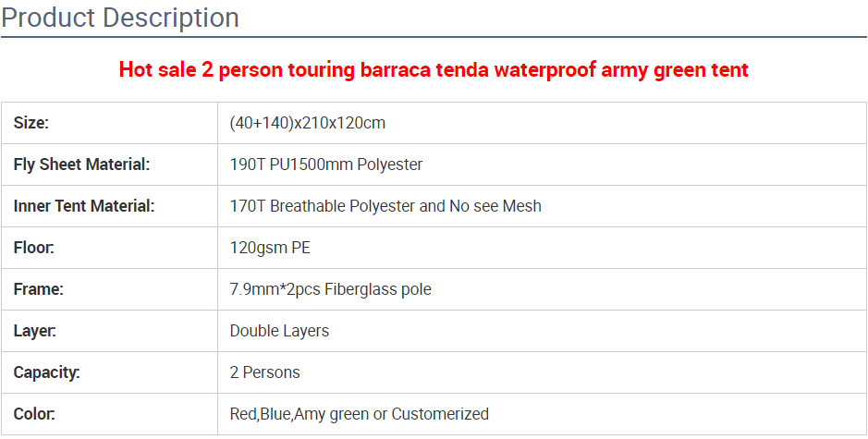Click the 170T Breathable Polyester text
The width and height of the screenshot is (868, 439).
[323, 206]
